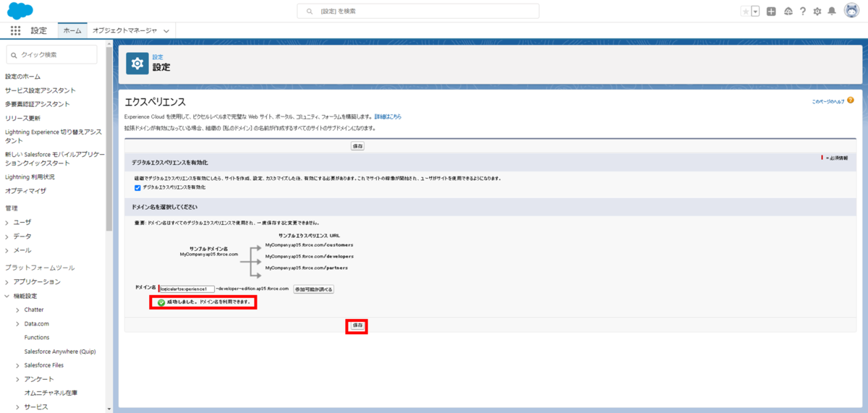This screenshot has height=413, width=868.
Task: Click the 参加可能か調べる button
Action: (313, 289)
